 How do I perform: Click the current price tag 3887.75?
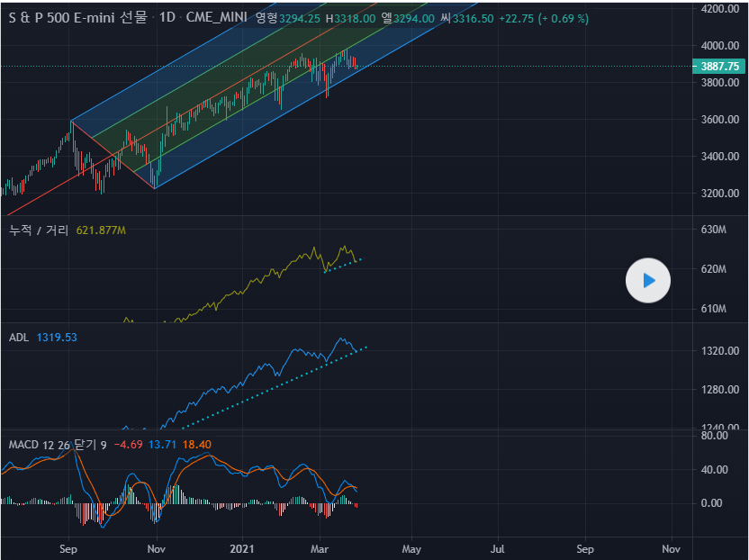click(x=718, y=67)
